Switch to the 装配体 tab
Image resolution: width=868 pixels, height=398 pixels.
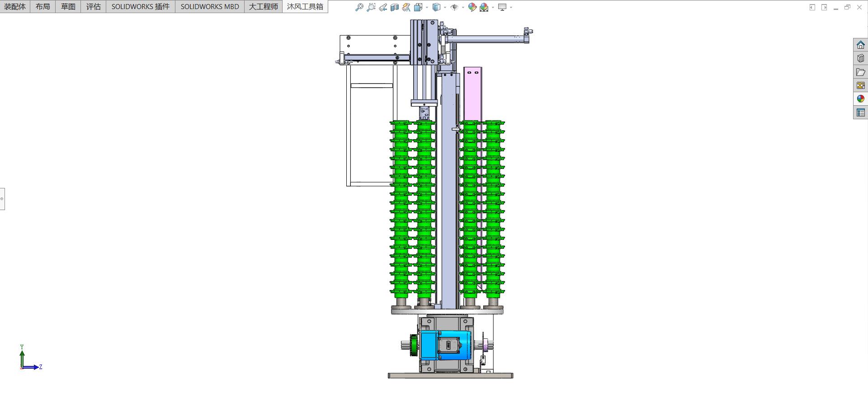(x=15, y=6)
